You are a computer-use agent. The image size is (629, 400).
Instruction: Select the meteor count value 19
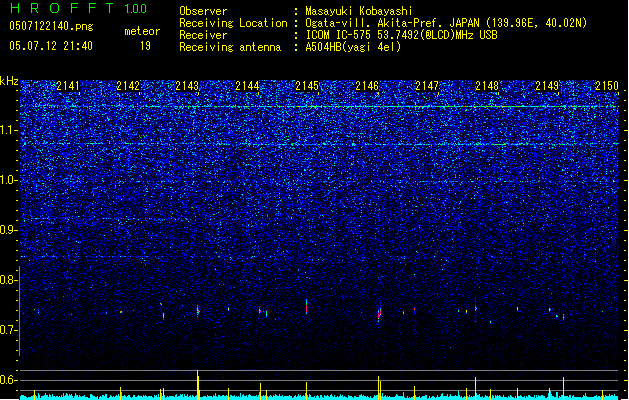145,46
